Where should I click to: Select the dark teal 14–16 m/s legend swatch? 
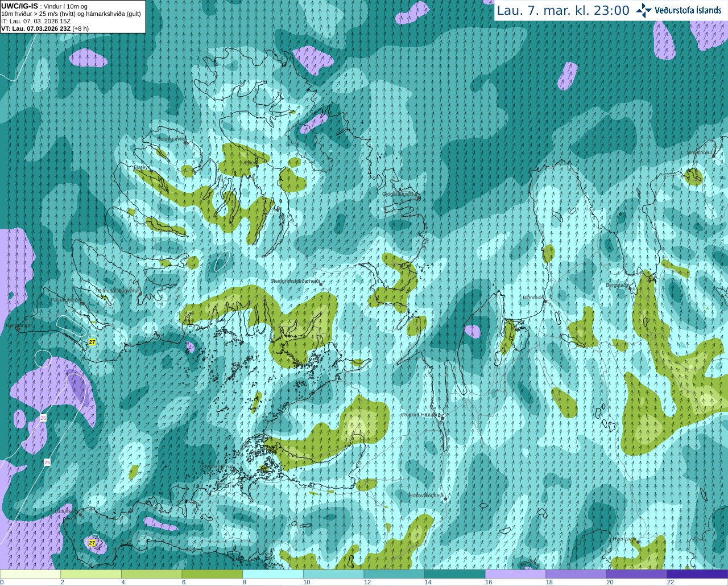tap(455, 574)
